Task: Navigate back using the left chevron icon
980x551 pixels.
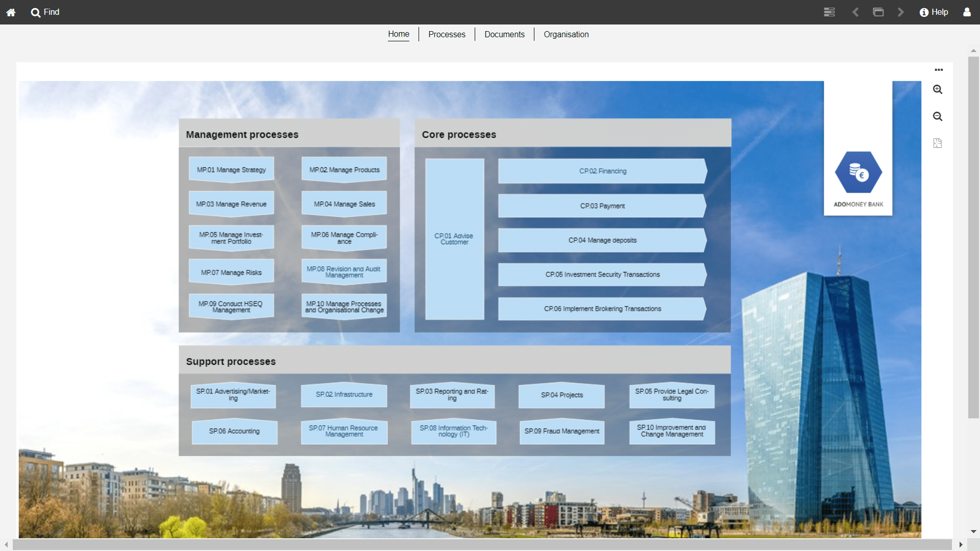Action: [856, 12]
